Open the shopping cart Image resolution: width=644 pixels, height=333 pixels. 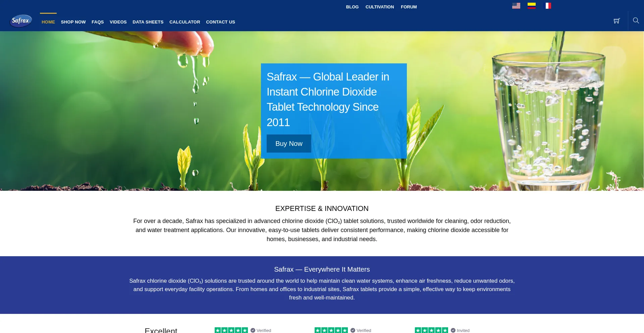(x=616, y=21)
